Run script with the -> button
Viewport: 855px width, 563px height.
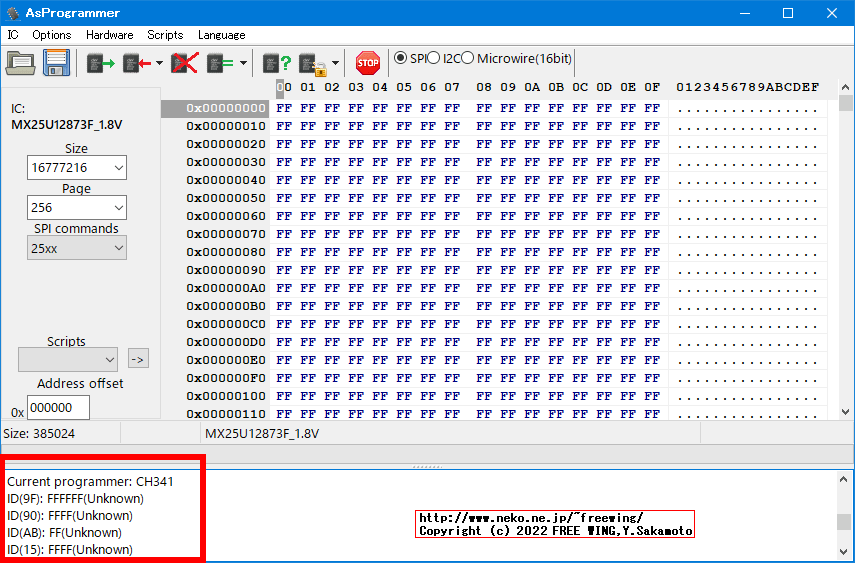[x=139, y=359]
